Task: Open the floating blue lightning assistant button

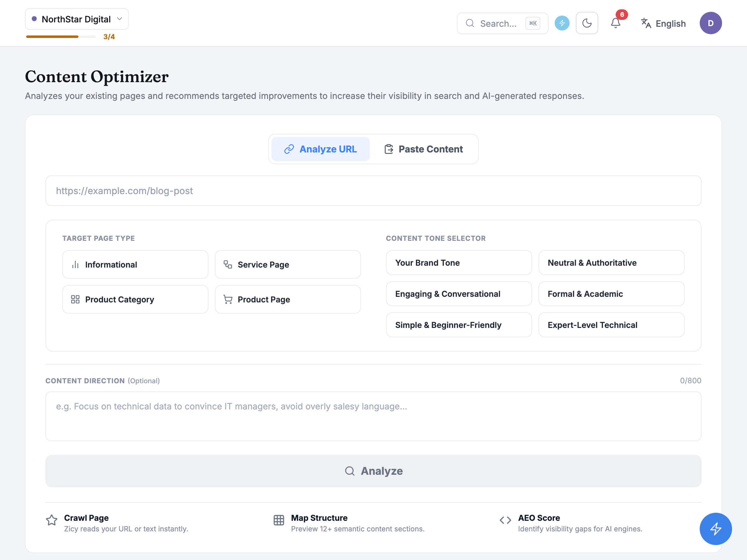Action: [716, 529]
